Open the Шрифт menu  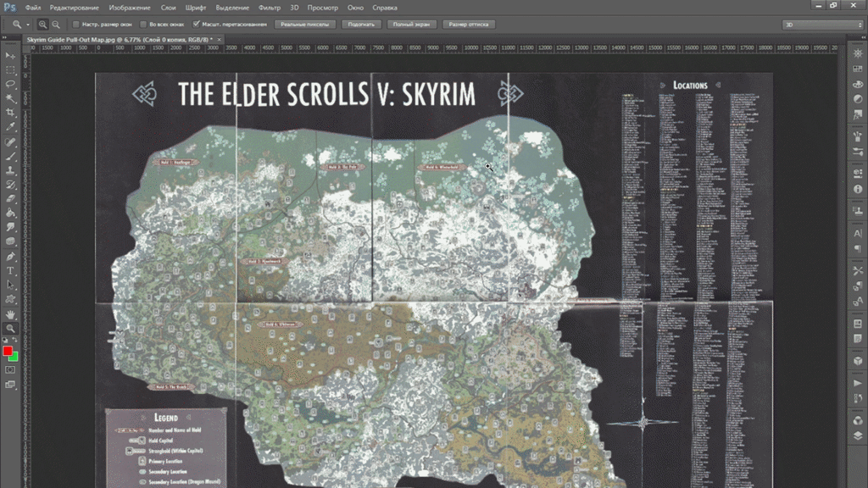click(x=196, y=8)
